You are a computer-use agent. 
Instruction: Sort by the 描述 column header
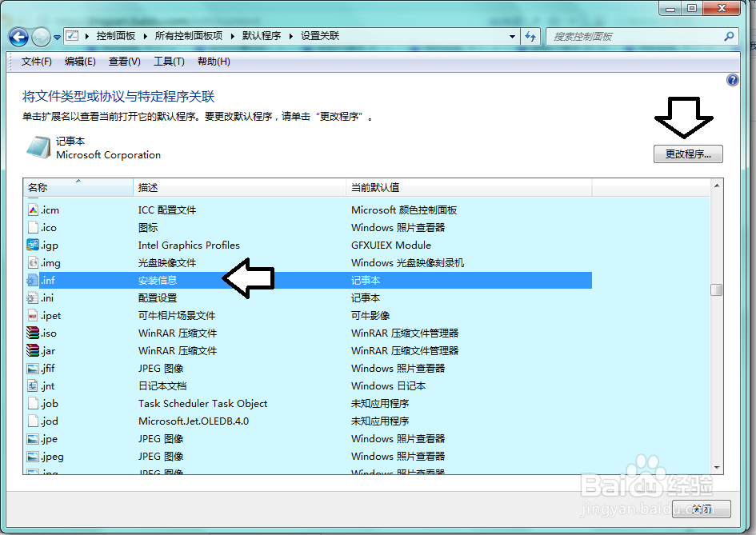pos(240,187)
